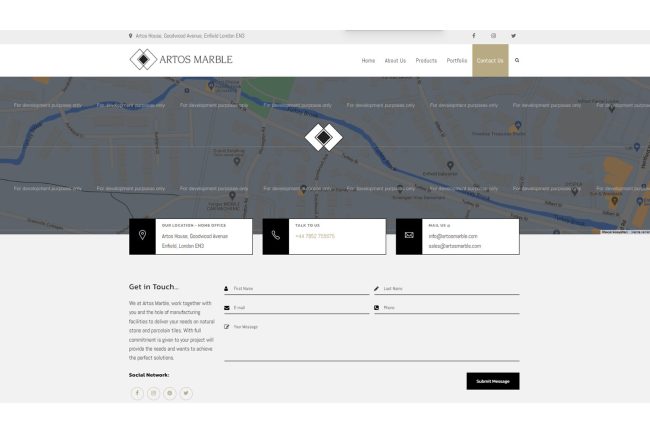Click the Facebook circle under Social Network
The image size is (650, 433).
click(137, 393)
